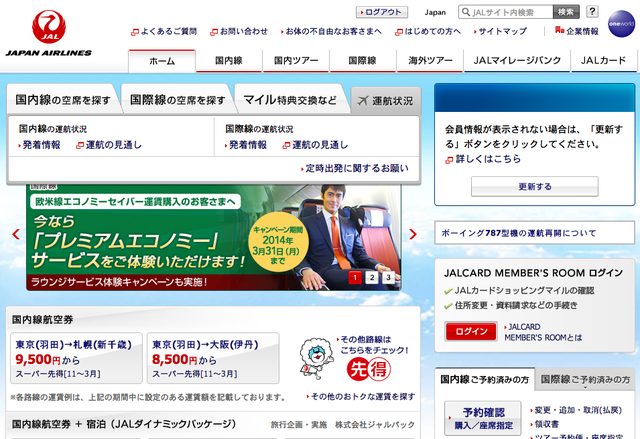
Task: Click the 更新する refresh button
Action: [535, 186]
